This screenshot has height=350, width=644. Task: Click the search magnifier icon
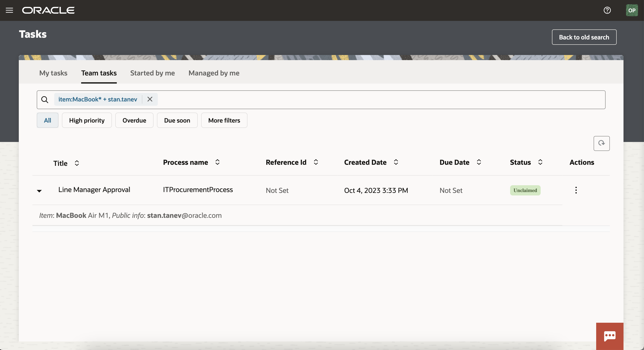coord(45,100)
